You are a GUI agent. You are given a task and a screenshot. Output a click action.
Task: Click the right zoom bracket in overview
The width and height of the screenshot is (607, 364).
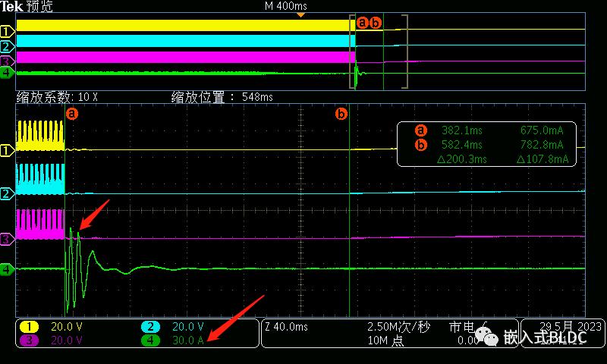coord(405,52)
